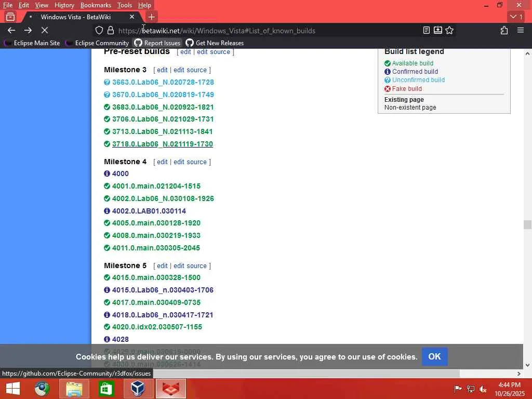Viewport: 532px width, 399px height.
Task: Open build 4002.0.LAB01.030114
Action: pos(149,211)
